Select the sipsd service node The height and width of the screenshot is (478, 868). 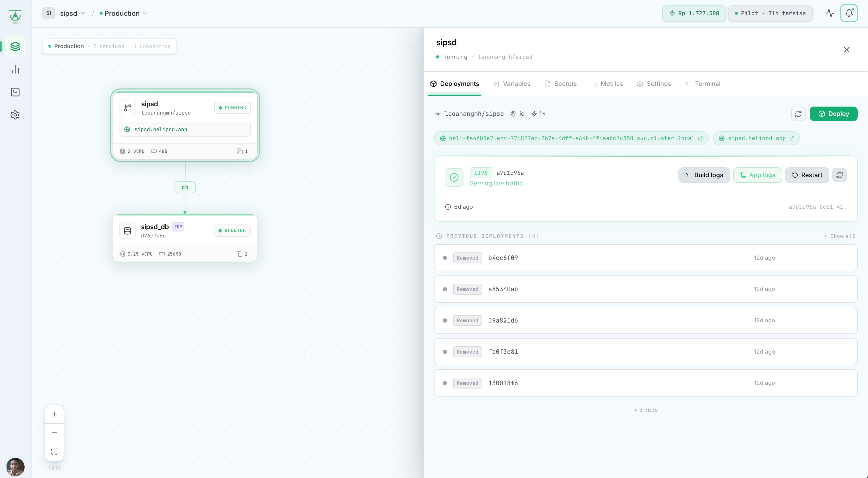(185, 125)
